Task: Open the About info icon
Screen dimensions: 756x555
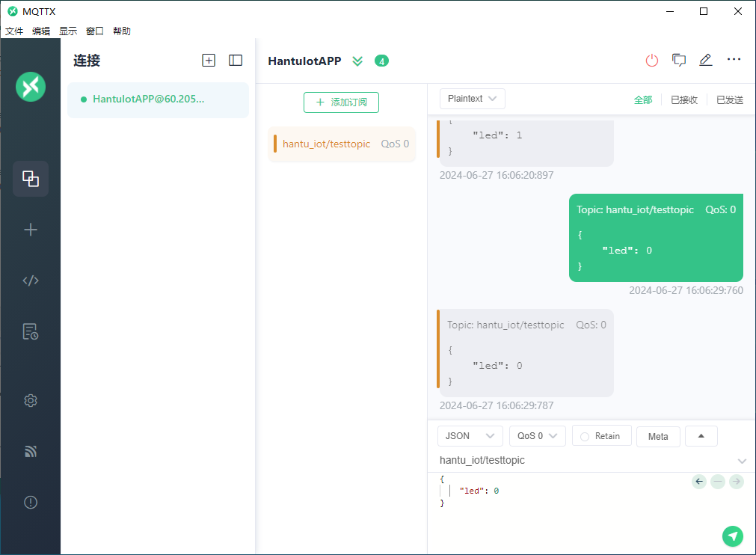Action: pos(31,503)
